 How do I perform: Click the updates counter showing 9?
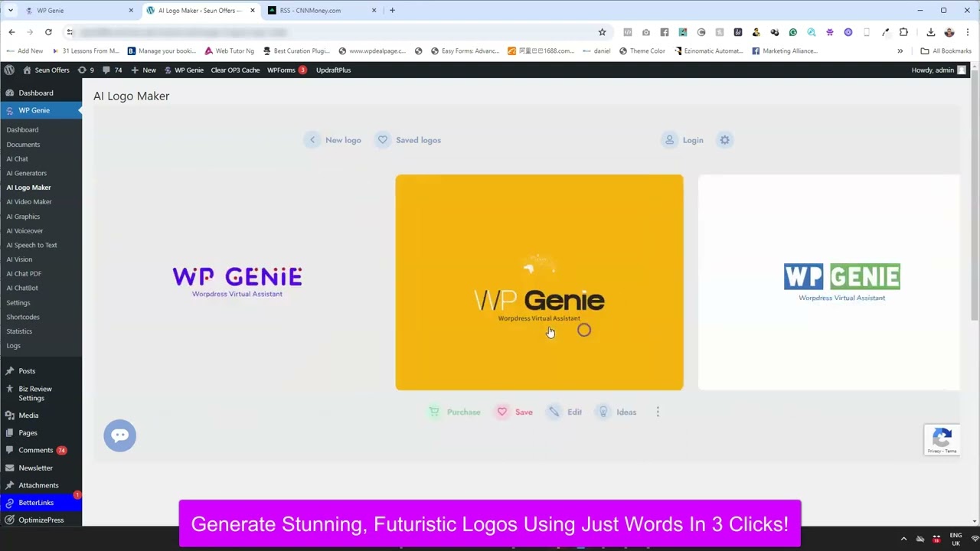(x=86, y=70)
